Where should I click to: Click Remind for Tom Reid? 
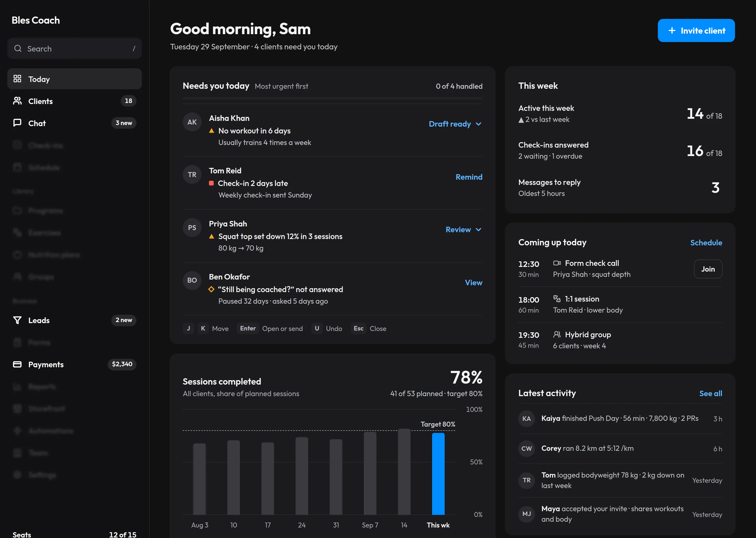tap(469, 177)
